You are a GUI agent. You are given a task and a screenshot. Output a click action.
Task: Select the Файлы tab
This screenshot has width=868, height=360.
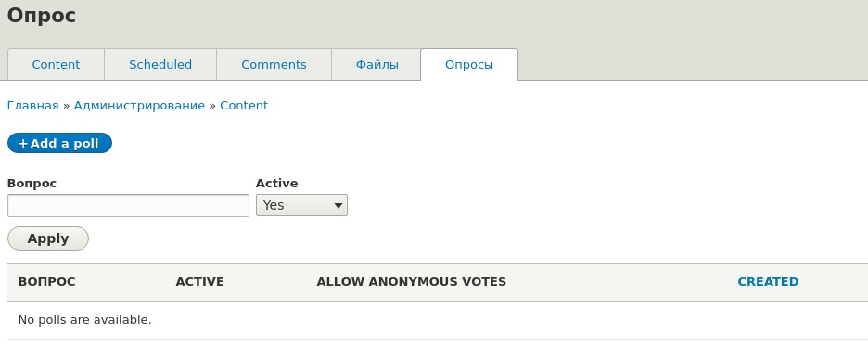pyautogui.click(x=377, y=65)
